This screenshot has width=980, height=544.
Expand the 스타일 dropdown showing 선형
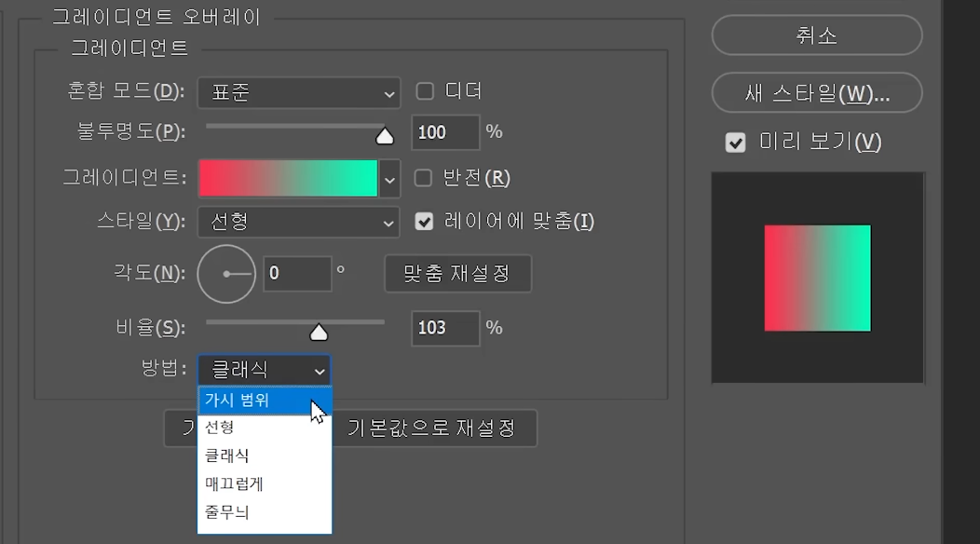[298, 222]
